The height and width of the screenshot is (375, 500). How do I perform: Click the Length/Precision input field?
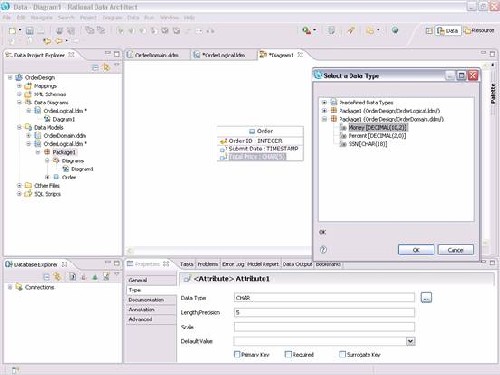point(324,312)
